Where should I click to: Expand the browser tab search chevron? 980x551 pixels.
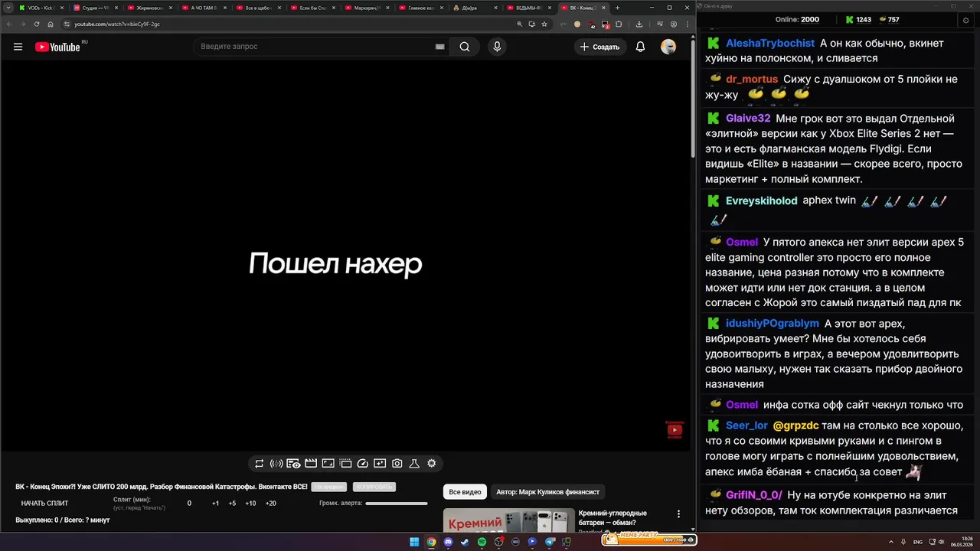tap(7, 8)
